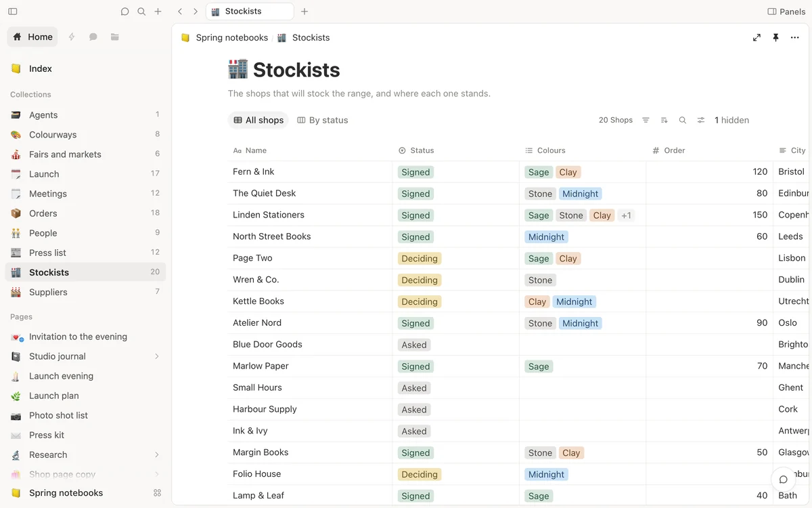Open the three-dot page options menu
The width and height of the screenshot is (812, 508).
pos(795,37)
